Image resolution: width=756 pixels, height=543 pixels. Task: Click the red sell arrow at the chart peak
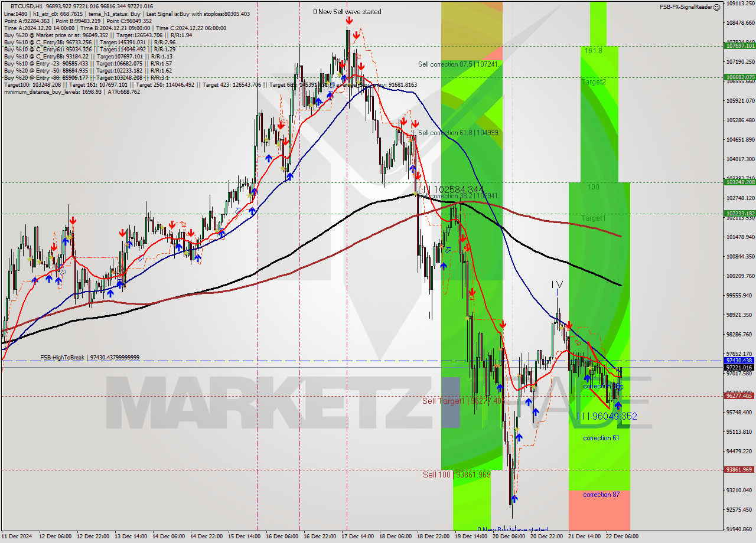(x=349, y=20)
